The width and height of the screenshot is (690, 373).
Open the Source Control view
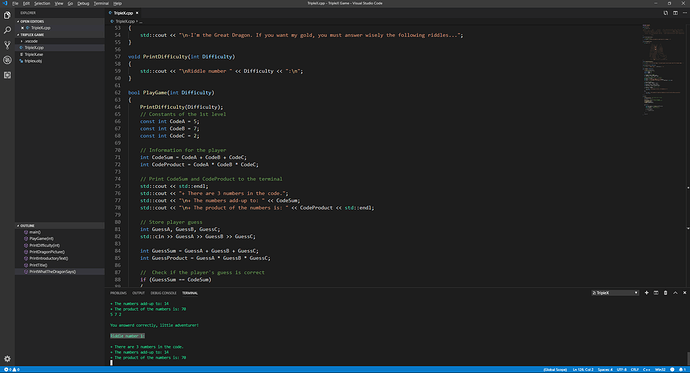[x=7, y=45]
